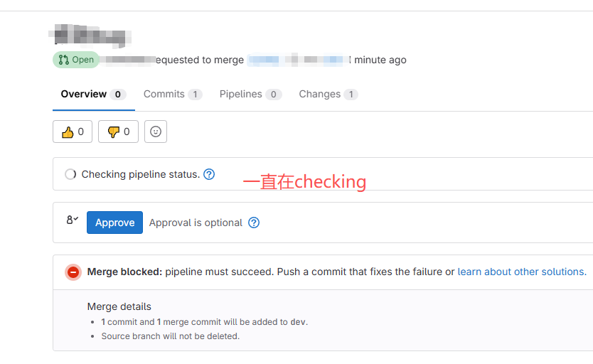
Task: Click the pipeline status loading spinner
Action: coord(70,174)
